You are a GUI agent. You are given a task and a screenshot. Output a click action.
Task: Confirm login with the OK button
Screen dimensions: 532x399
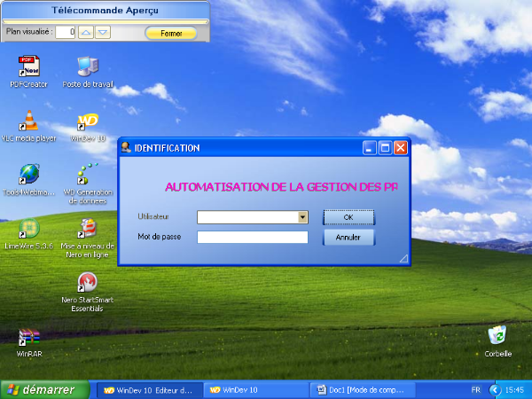[348, 217]
